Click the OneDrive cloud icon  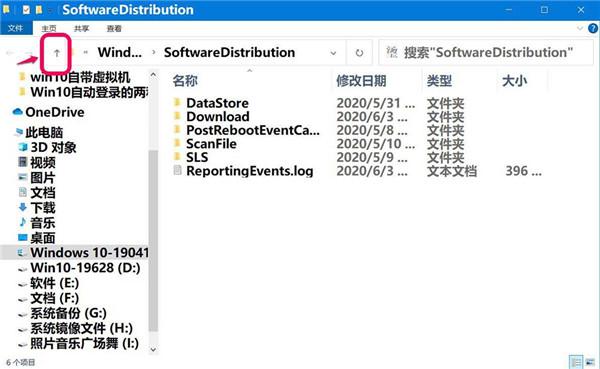click(18, 112)
